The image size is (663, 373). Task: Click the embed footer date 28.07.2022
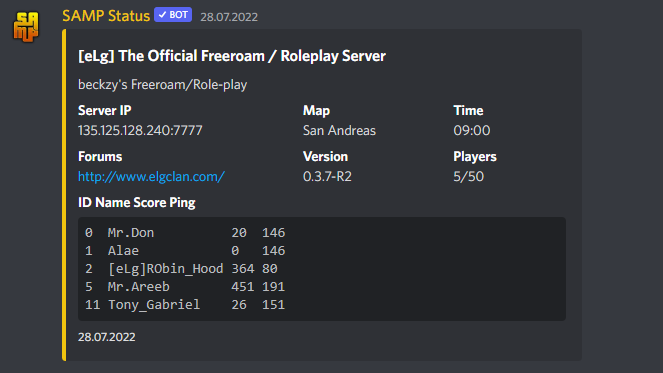click(x=107, y=337)
